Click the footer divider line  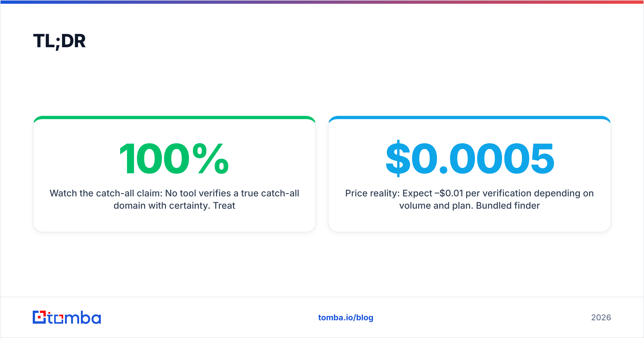(x=322, y=297)
